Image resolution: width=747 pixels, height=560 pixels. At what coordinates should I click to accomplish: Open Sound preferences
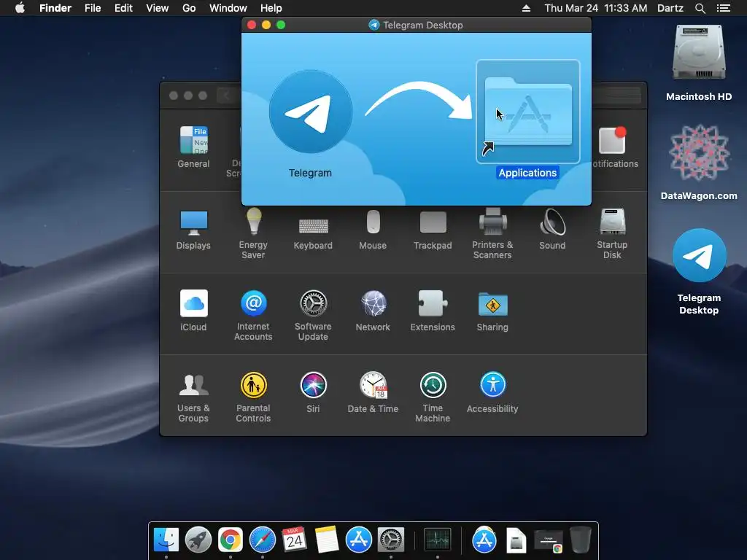tap(553, 230)
